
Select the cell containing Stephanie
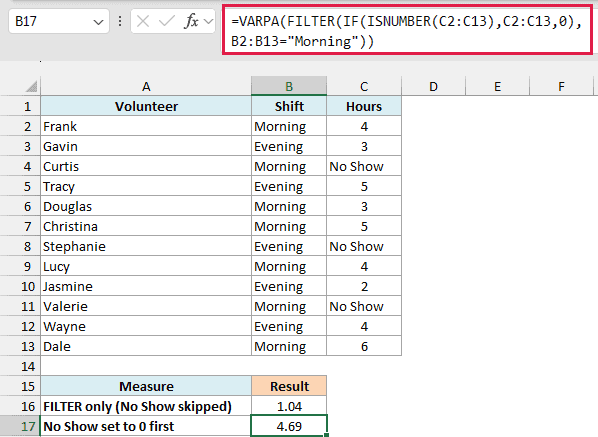pos(146,246)
